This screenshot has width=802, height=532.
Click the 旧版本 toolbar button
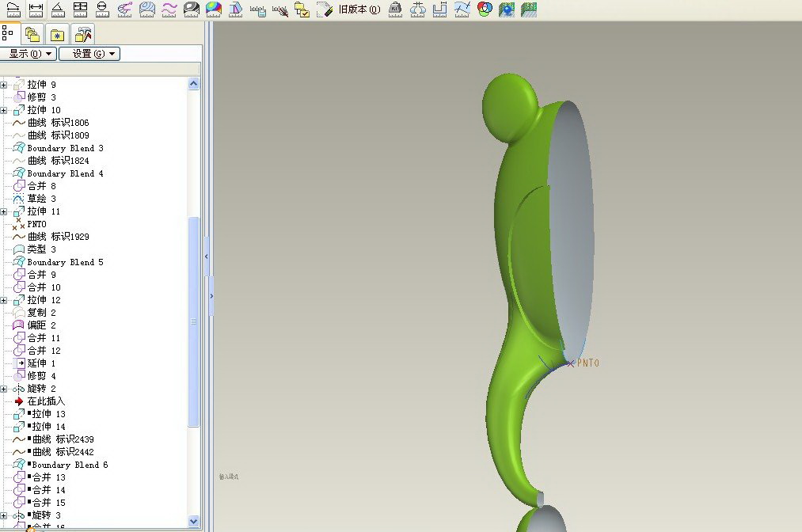pos(359,9)
